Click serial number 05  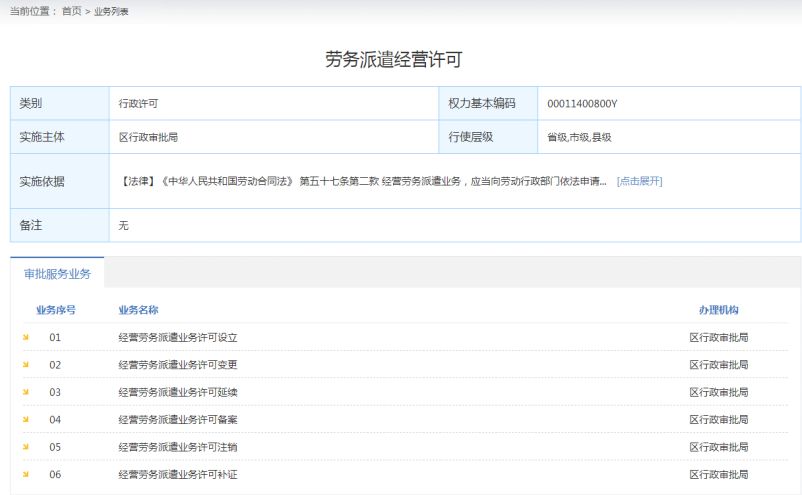point(55,447)
